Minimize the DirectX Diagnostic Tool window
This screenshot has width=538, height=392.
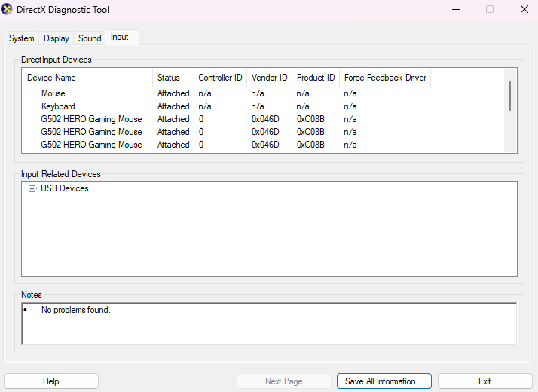[x=456, y=9]
